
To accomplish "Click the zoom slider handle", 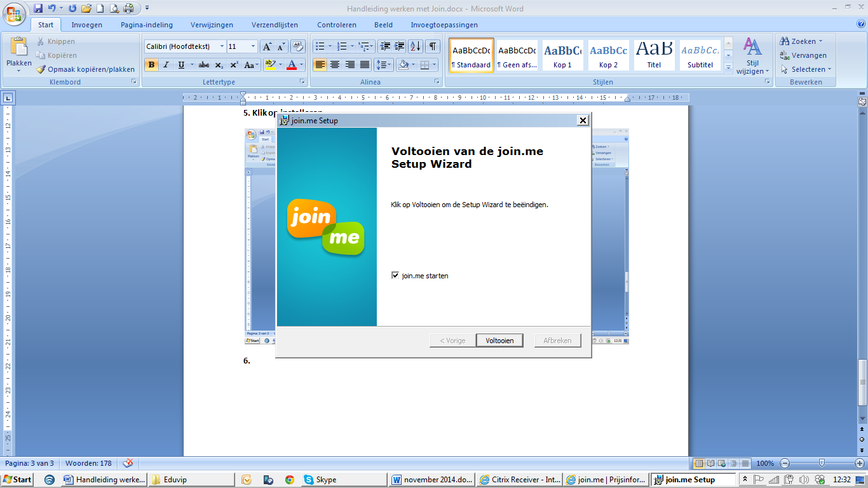I will tap(822, 463).
